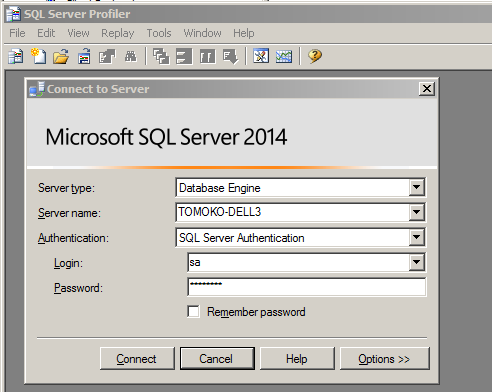Click the Open Trace Table icon

point(84,56)
